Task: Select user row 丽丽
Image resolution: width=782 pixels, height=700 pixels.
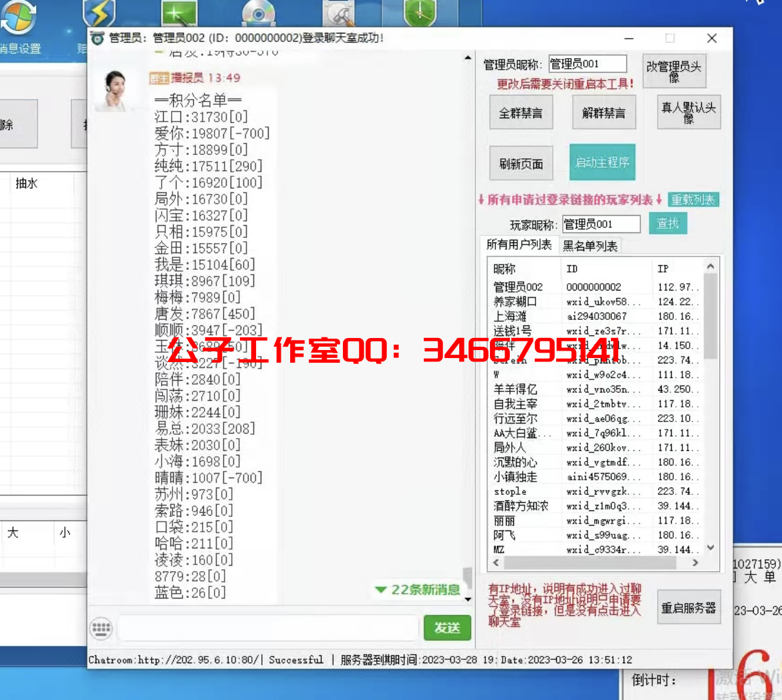Action: (x=595, y=520)
